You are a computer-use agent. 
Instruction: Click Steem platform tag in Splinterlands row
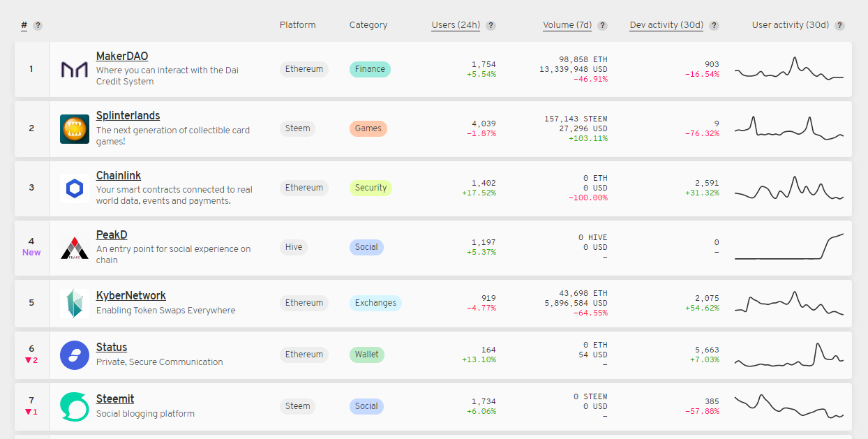[x=298, y=128]
